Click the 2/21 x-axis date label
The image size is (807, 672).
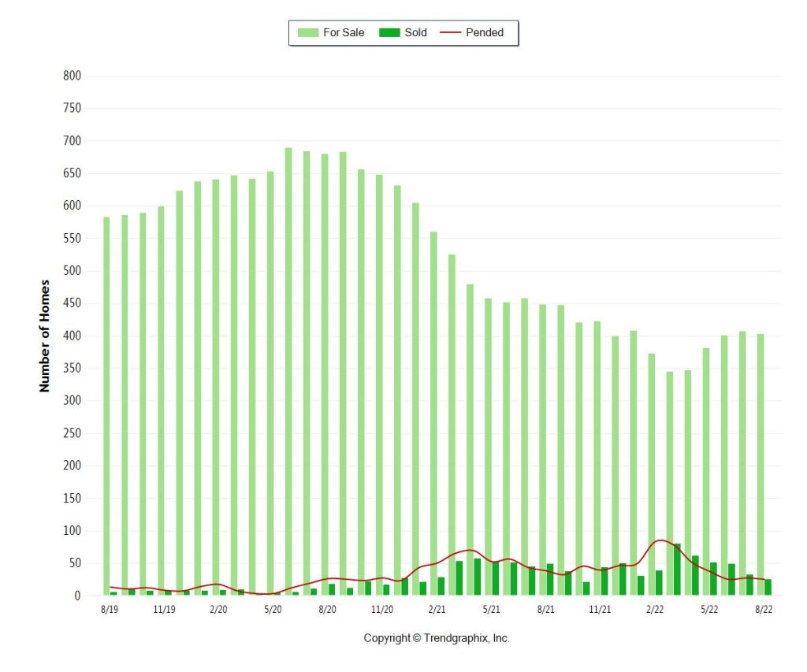[x=437, y=609]
